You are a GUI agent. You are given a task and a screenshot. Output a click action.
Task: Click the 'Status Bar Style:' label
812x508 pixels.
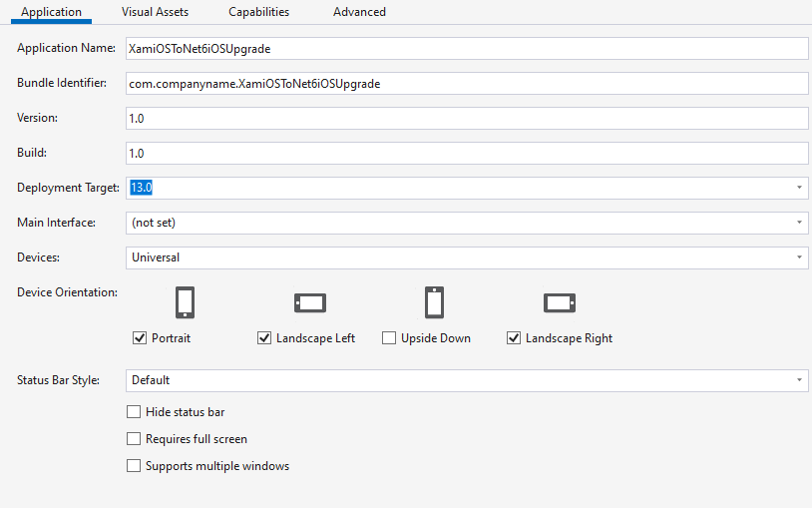(x=58, y=380)
